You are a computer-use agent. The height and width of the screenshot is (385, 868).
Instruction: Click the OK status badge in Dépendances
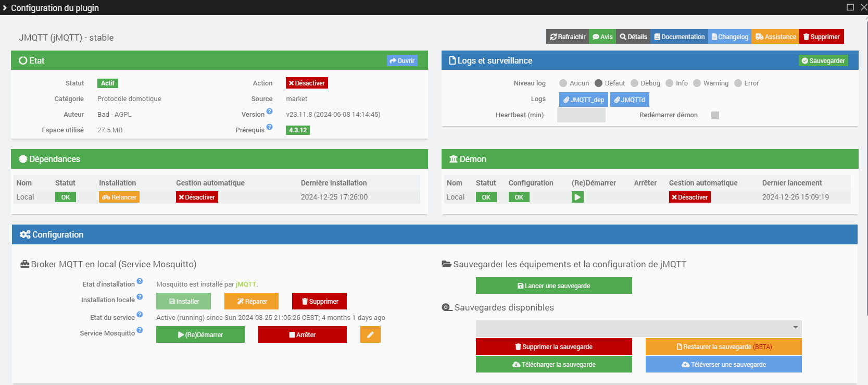click(66, 197)
